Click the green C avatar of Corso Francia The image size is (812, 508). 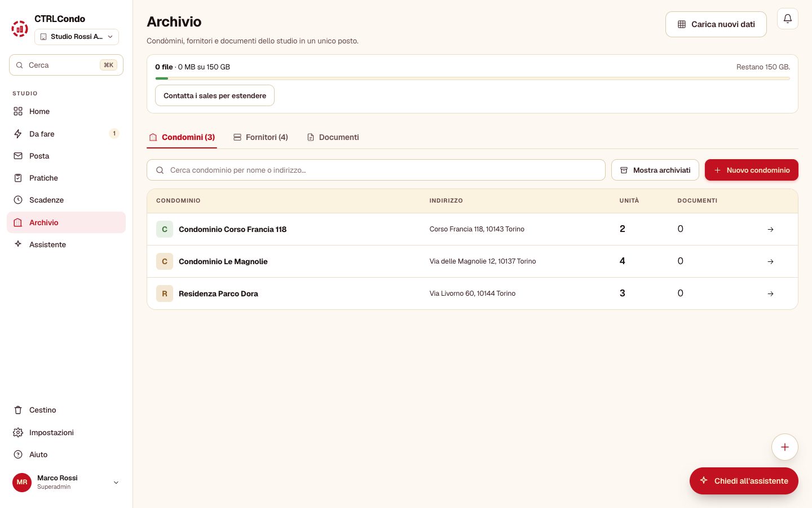(165, 229)
